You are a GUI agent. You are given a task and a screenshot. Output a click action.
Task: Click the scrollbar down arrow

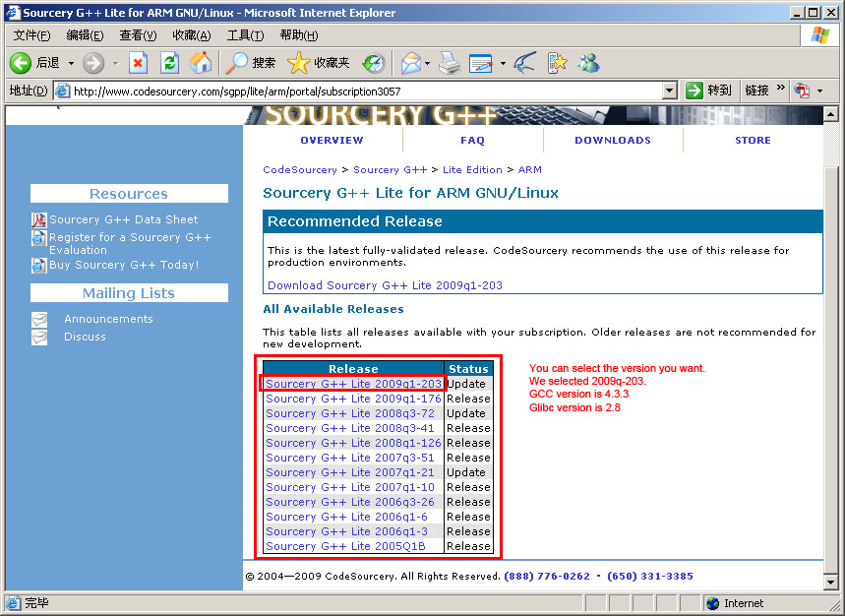(830, 582)
